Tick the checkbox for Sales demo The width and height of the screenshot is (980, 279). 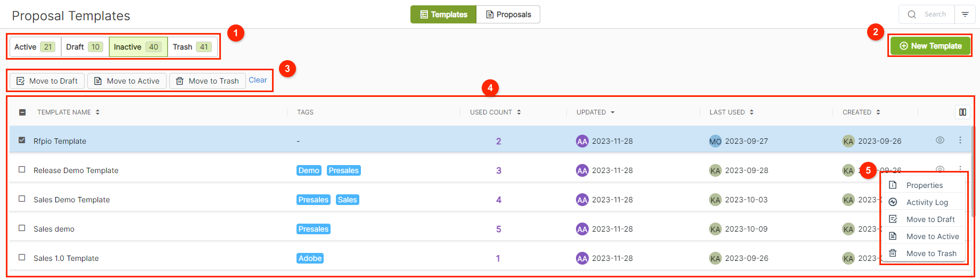tap(22, 228)
